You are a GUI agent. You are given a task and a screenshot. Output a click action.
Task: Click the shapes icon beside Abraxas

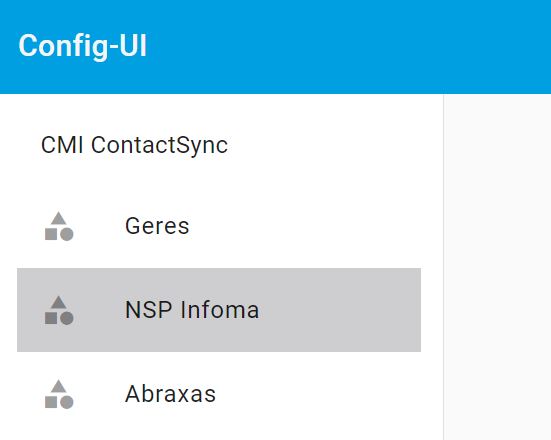point(59,394)
